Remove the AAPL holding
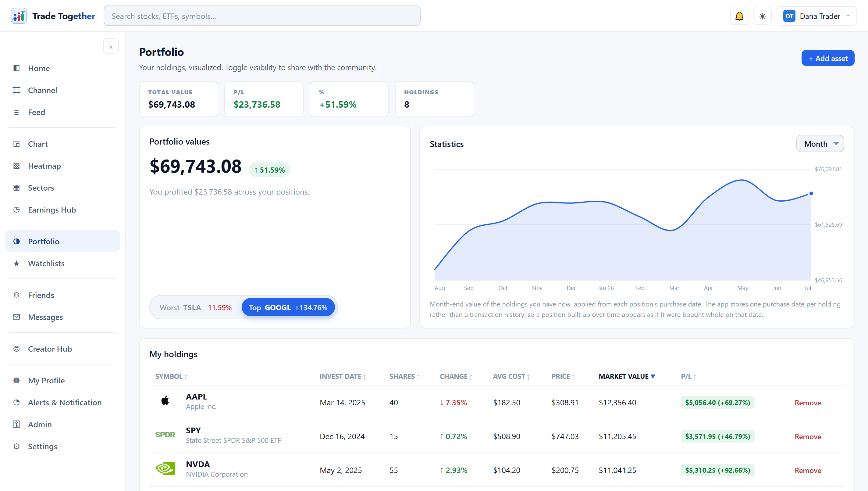This screenshot has height=491, width=868. [x=808, y=403]
